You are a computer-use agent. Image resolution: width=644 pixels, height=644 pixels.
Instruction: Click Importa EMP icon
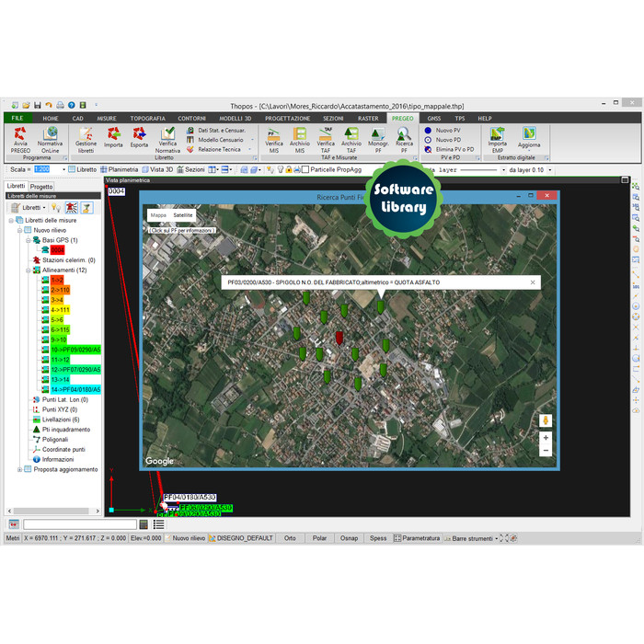tap(497, 138)
